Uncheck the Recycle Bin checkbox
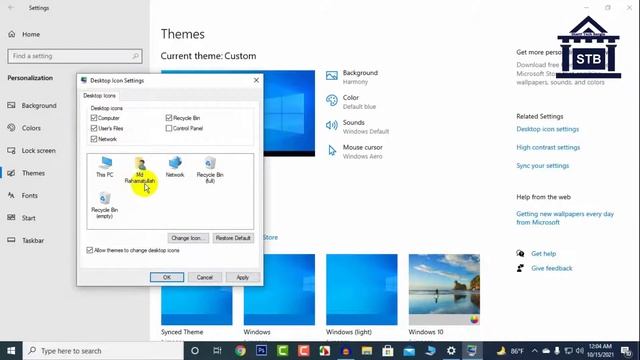The height and width of the screenshot is (360, 640). pyautogui.click(x=169, y=118)
